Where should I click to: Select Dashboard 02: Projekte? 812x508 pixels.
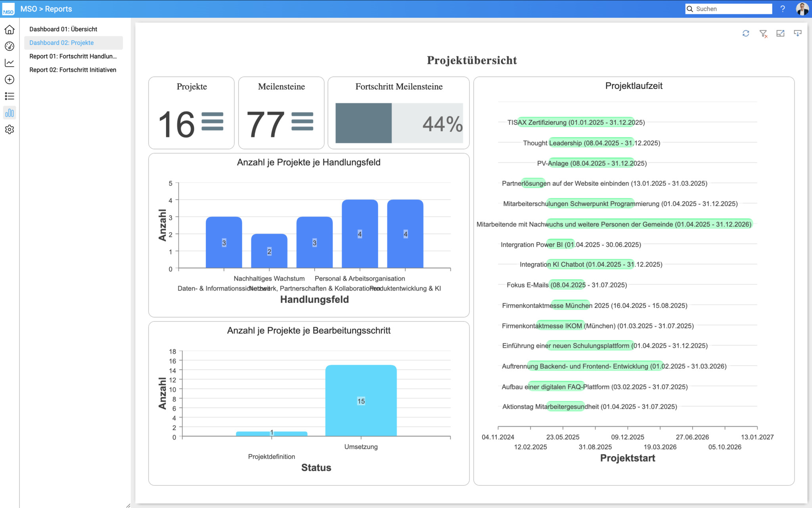click(61, 42)
